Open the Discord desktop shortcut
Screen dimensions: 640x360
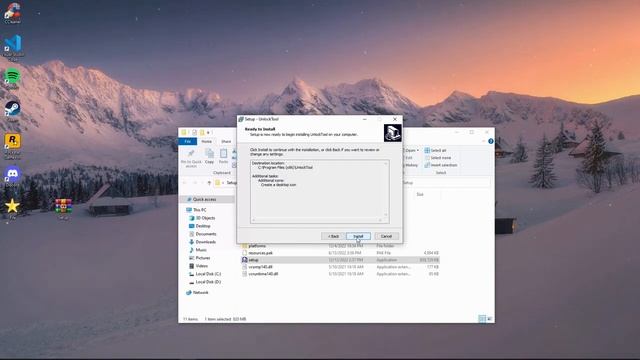[x=13, y=176]
